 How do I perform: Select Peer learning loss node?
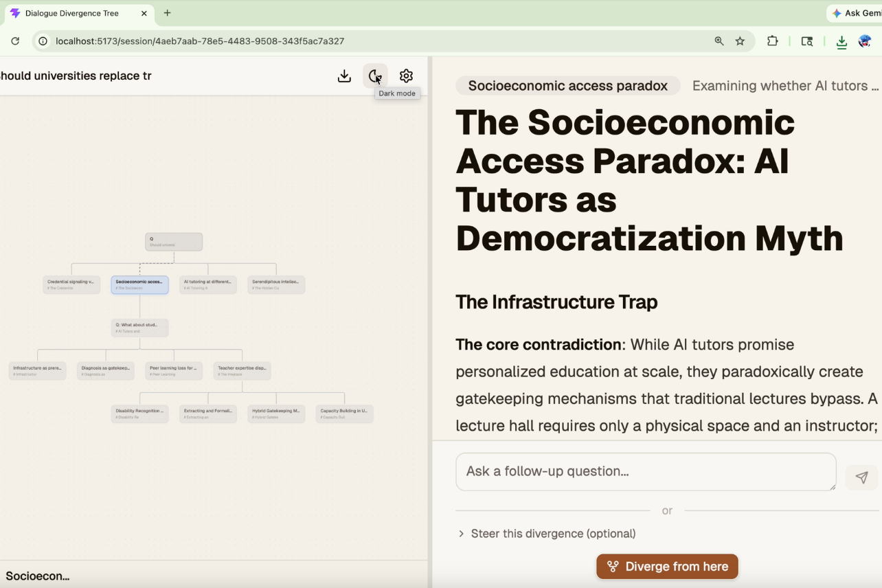[x=174, y=371]
